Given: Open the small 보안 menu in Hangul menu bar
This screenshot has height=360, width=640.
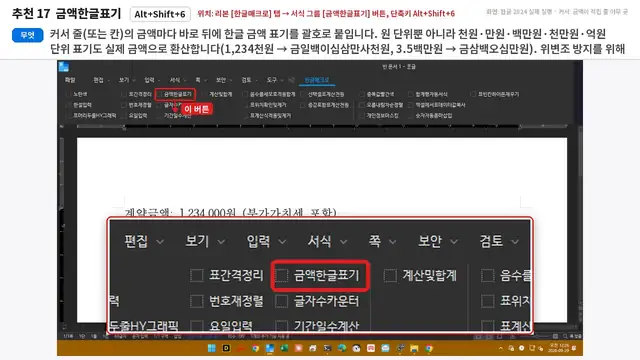Looking at the screenshot, I should (221, 80).
